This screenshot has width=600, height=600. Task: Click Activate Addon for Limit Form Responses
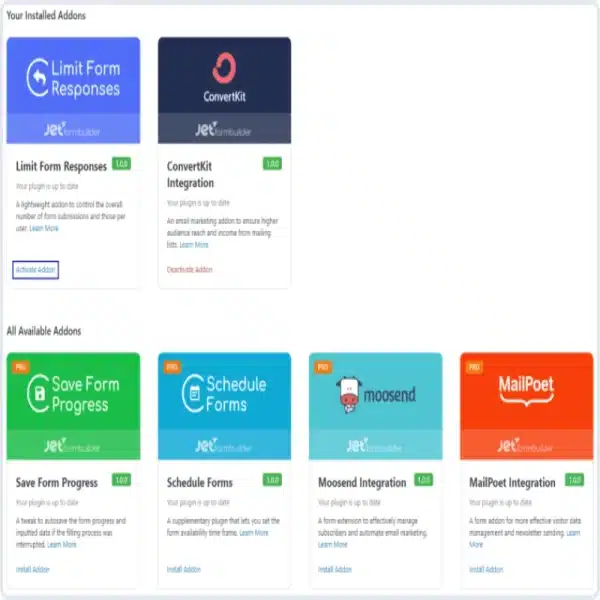36,270
